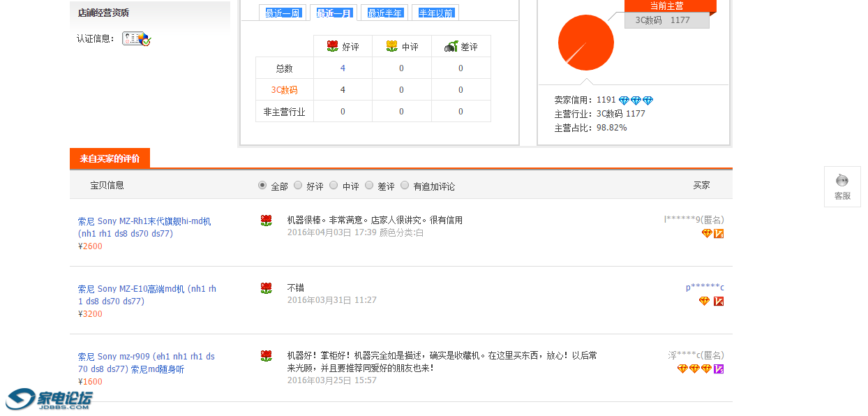Switch to the 最近半年 tab
868x416 pixels.
coord(384,13)
